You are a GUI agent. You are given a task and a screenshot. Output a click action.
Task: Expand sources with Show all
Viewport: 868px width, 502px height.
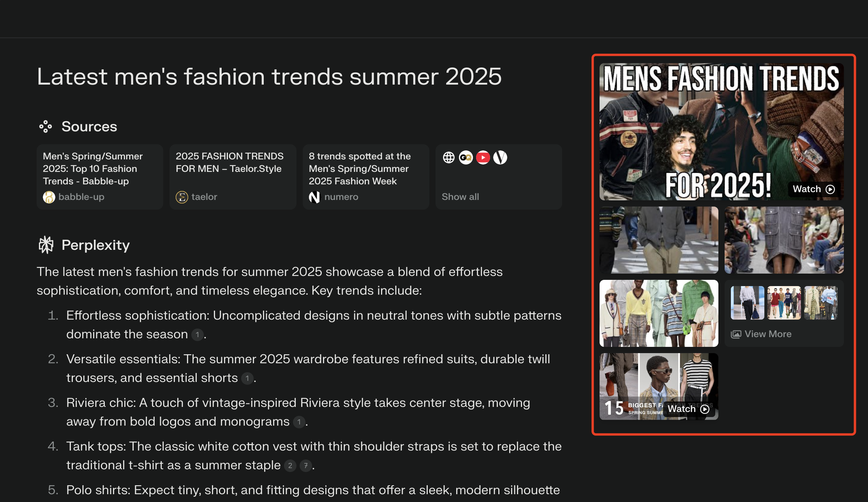click(x=460, y=197)
